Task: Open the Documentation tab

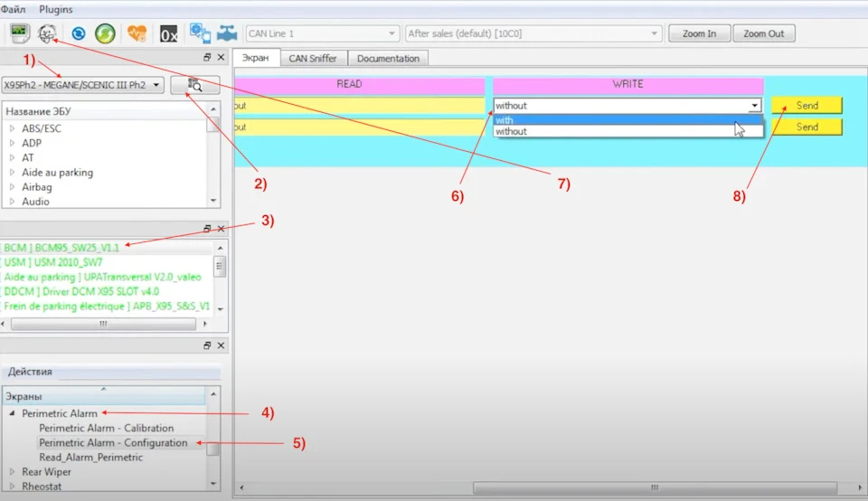Action: (388, 58)
